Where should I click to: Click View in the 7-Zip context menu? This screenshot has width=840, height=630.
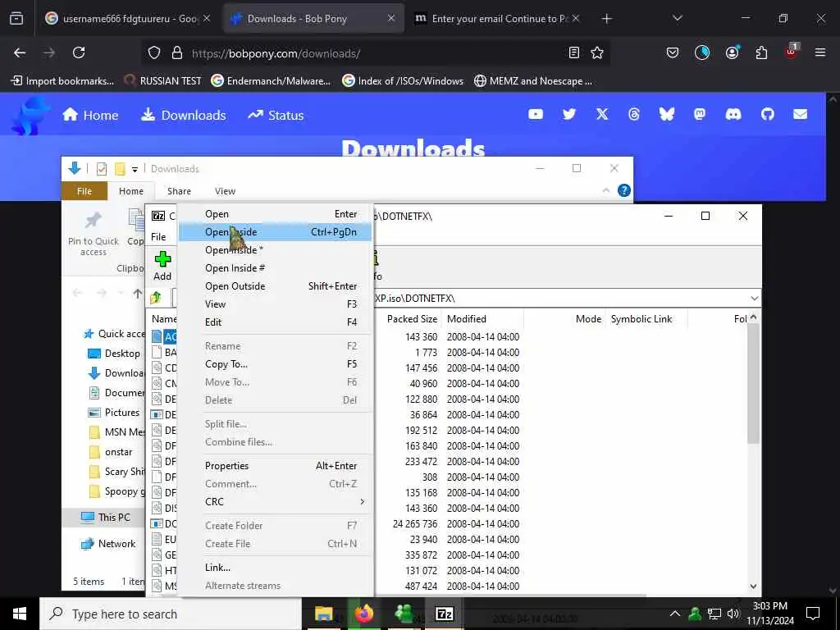point(275,304)
